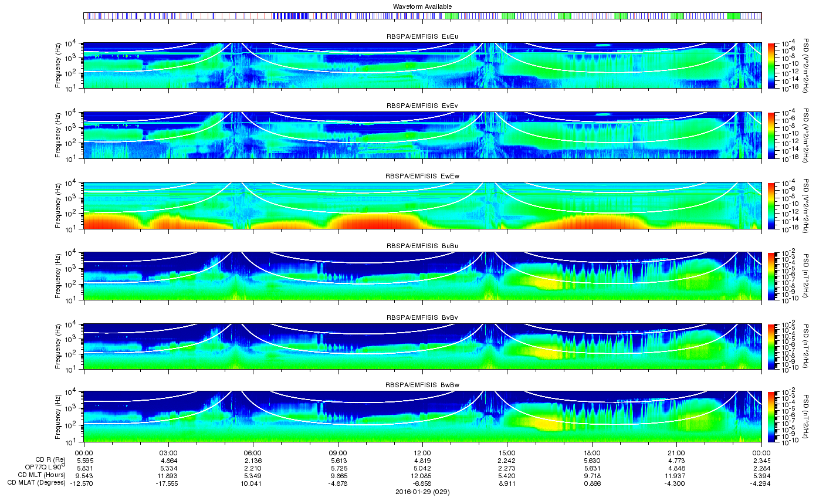826x504 pixels.
Task: Click the "Waveform Available" title
Action: click(x=422, y=6)
